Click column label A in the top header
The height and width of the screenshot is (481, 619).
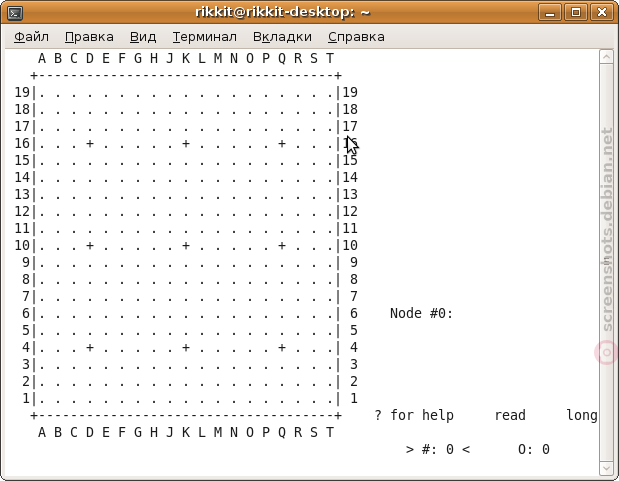[42, 58]
